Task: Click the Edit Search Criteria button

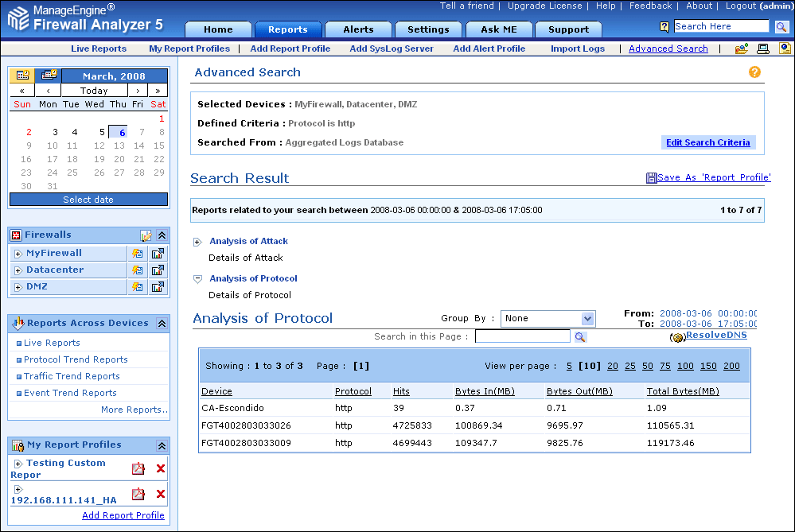Action: pos(707,142)
